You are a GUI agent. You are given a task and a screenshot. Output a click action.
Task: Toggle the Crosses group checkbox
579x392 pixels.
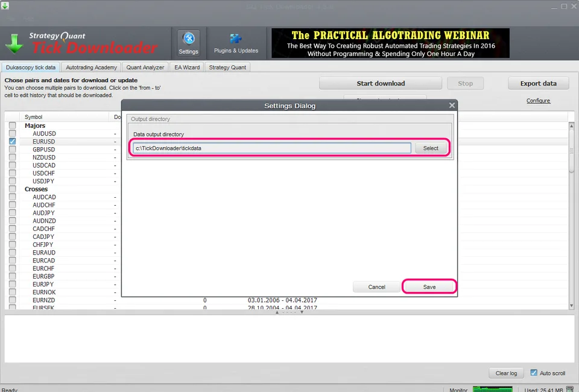13,189
